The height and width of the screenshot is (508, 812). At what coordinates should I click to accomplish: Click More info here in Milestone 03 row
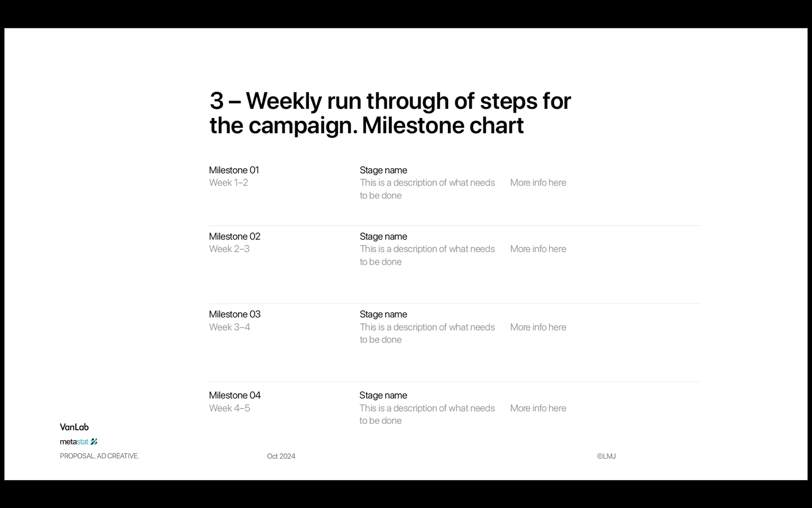coord(538,327)
